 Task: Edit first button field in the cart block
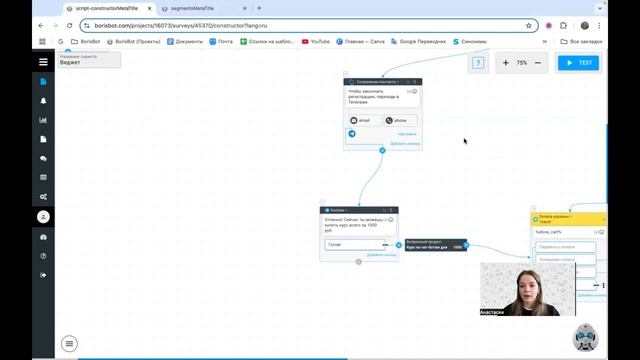566,247
